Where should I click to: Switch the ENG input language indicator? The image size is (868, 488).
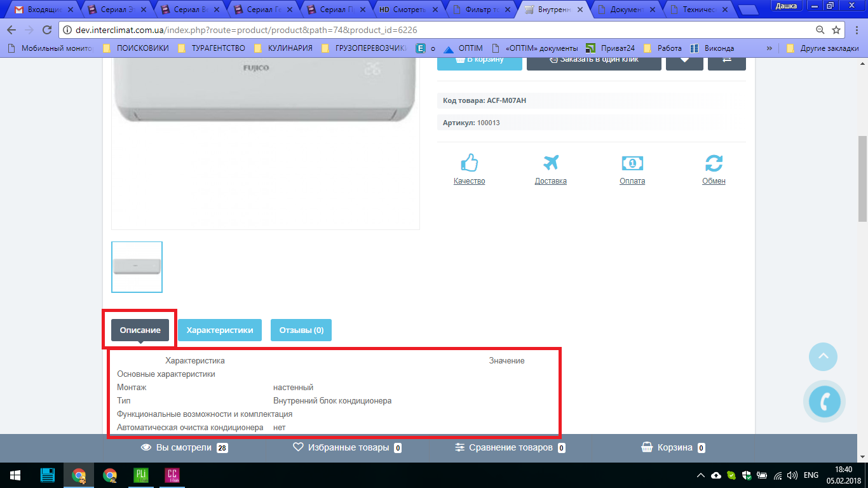pos(811,475)
